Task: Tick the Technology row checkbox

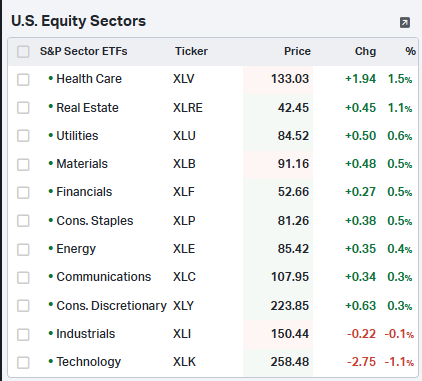Action: tap(23, 362)
